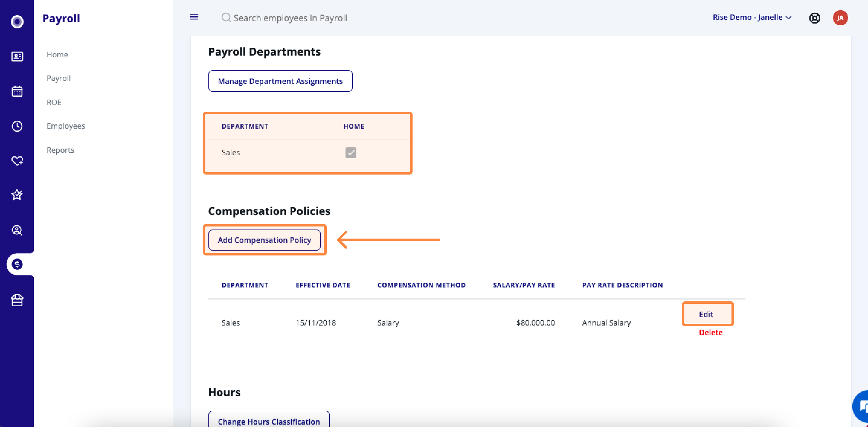Screen dimensions: 868x427
Task: Toggle the hamburger menu icon
Action: (194, 17)
